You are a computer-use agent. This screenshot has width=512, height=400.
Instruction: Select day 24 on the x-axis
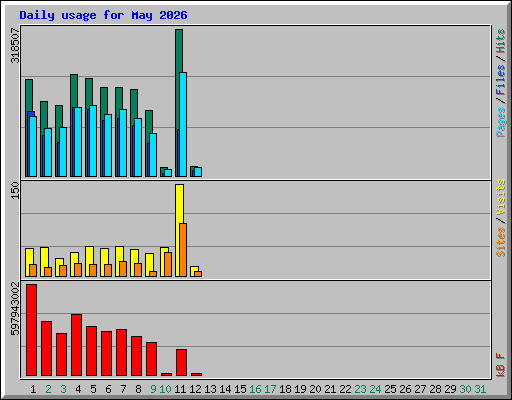coord(375,389)
